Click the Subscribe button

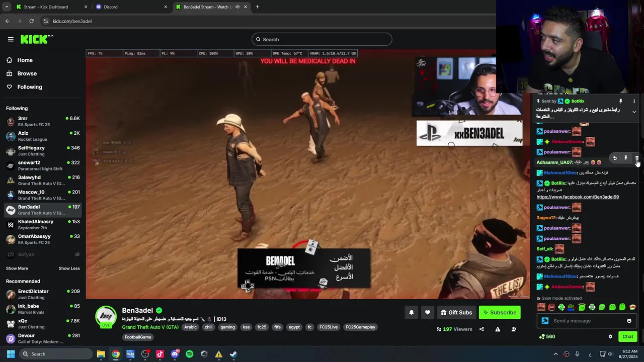500,312
